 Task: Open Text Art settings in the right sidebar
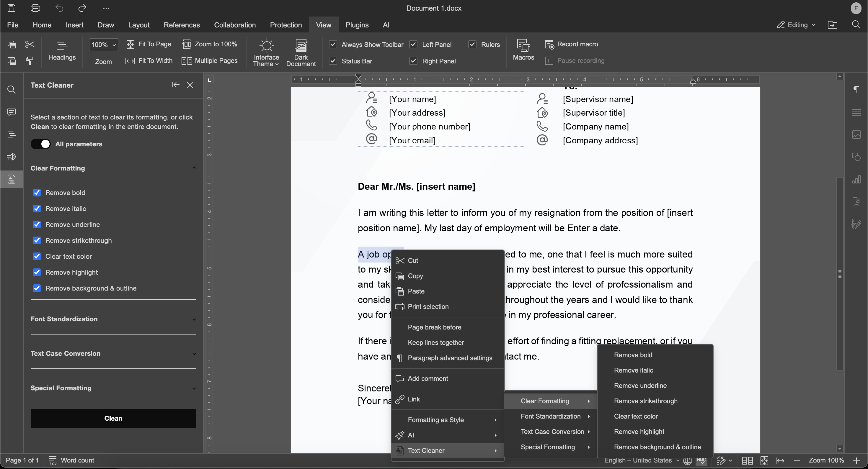856,201
